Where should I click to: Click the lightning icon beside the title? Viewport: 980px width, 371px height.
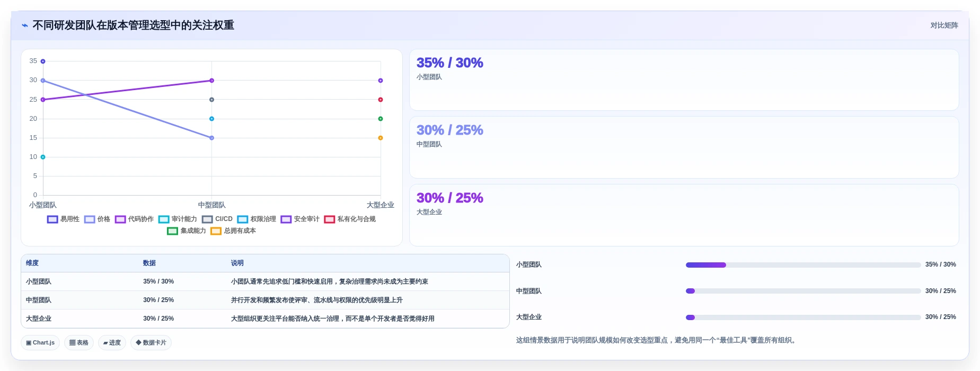click(x=24, y=25)
